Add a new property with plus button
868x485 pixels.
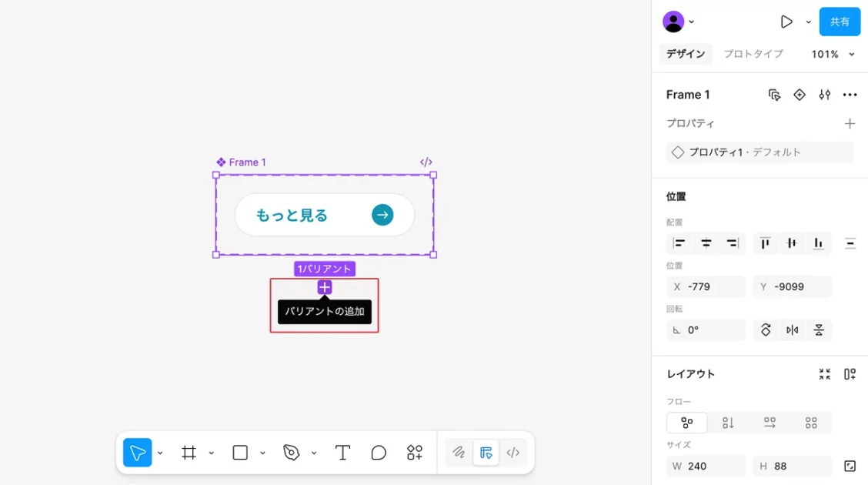coord(850,123)
